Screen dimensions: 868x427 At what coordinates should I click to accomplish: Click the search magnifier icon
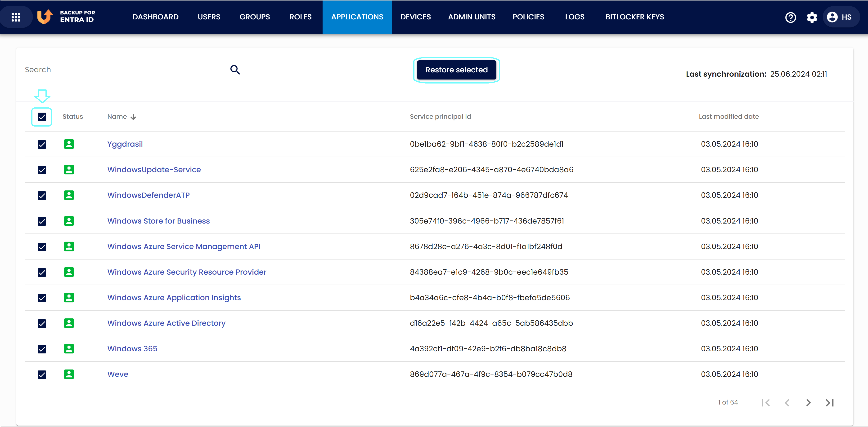point(235,70)
